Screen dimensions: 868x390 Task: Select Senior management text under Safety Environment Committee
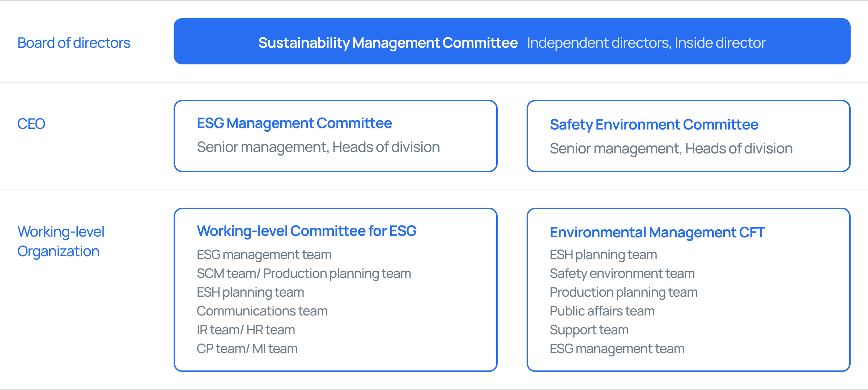[x=671, y=149]
